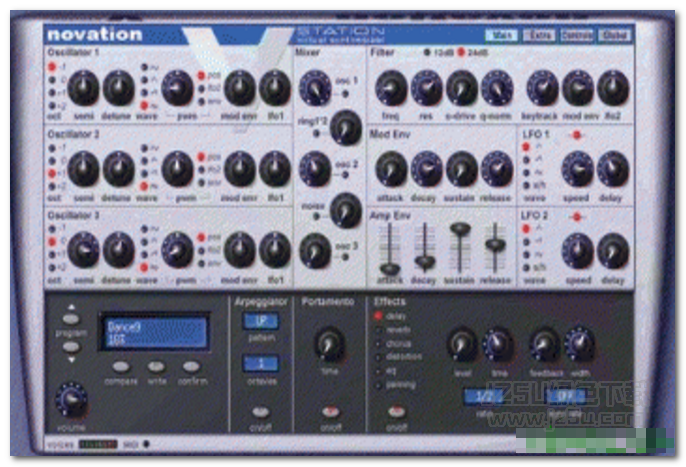This screenshot has height=467, width=686.
Task: Click the LFO 1 speed knob
Action: click(x=578, y=169)
